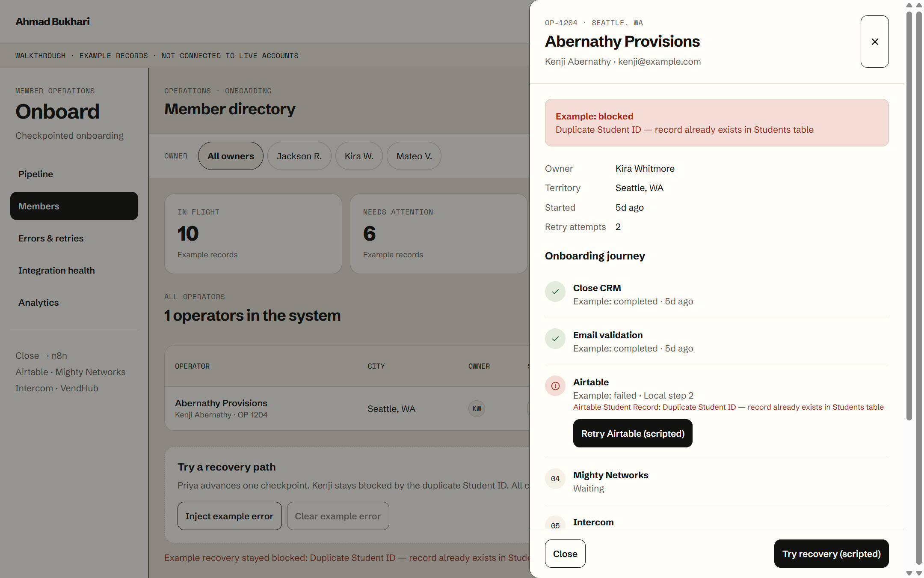
Task: Click the CITY column header
Action: tap(376, 366)
